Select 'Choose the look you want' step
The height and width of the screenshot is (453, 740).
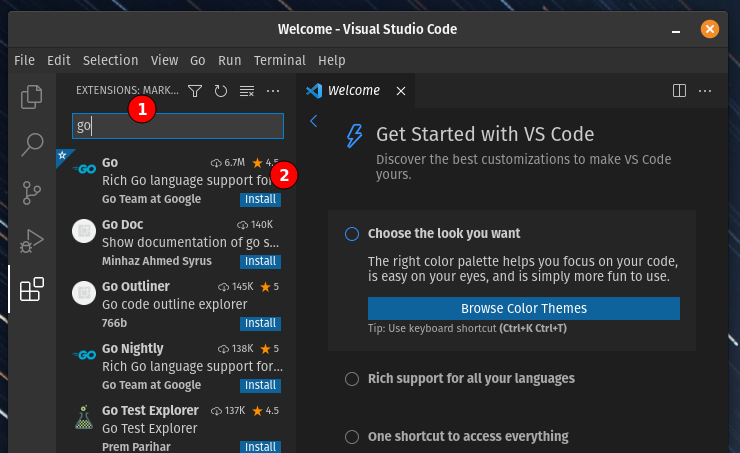(444, 234)
